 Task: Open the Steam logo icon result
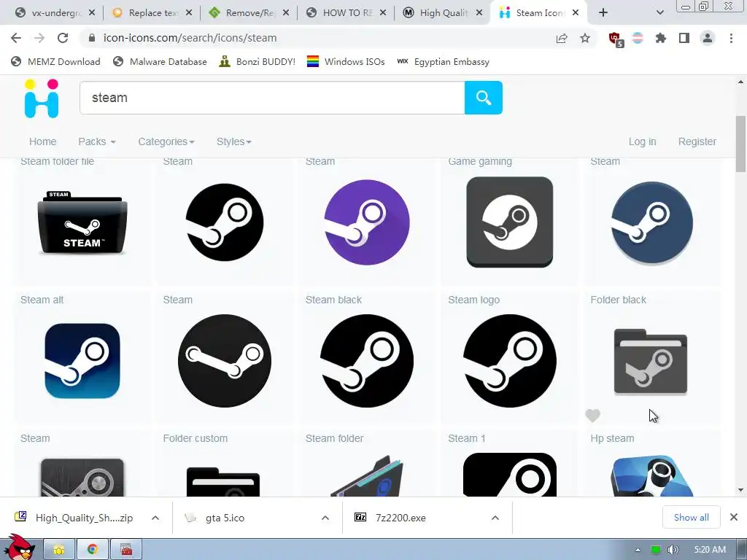point(510,360)
